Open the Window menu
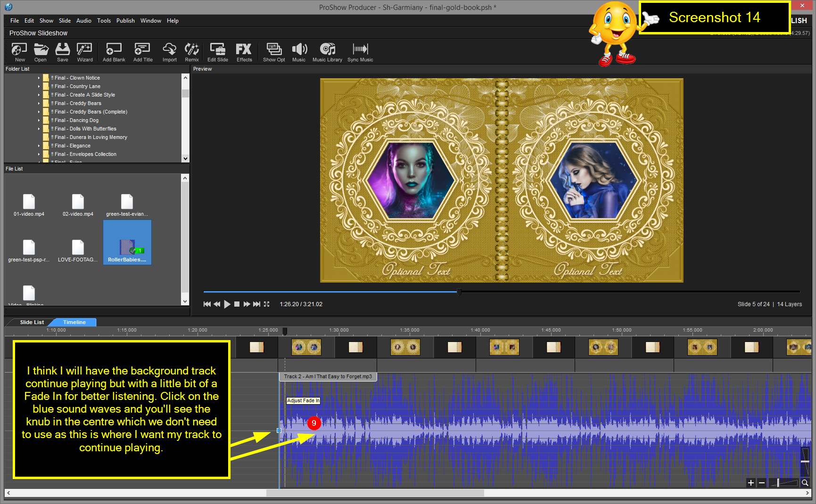This screenshot has height=504, width=816. (x=151, y=21)
